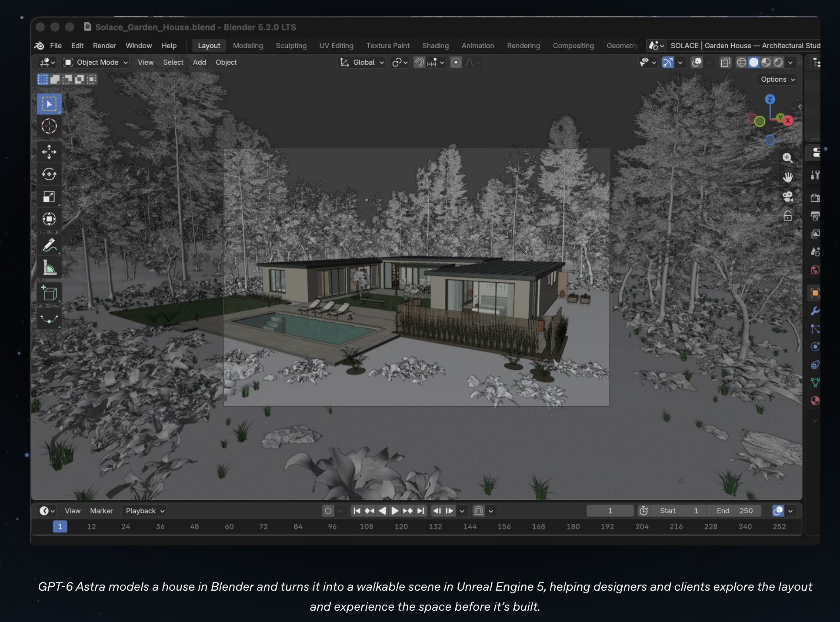Open the pivot point dropdown

pos(400,62)
